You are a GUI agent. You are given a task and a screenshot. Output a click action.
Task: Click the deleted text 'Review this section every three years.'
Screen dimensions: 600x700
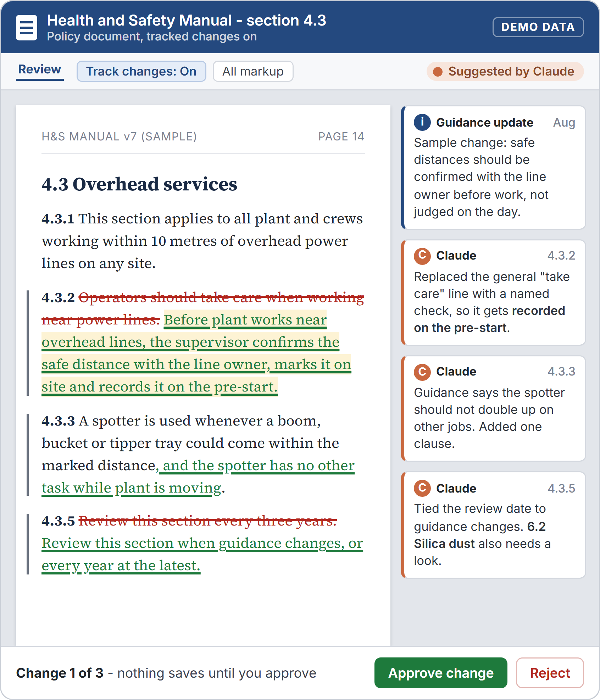point(207,521)
